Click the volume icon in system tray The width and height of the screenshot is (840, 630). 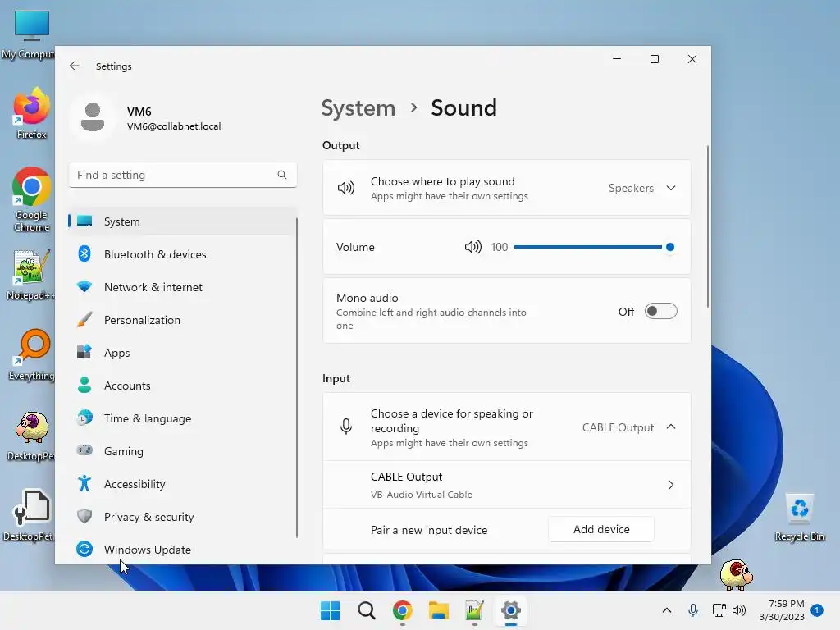tap(739, 610)
